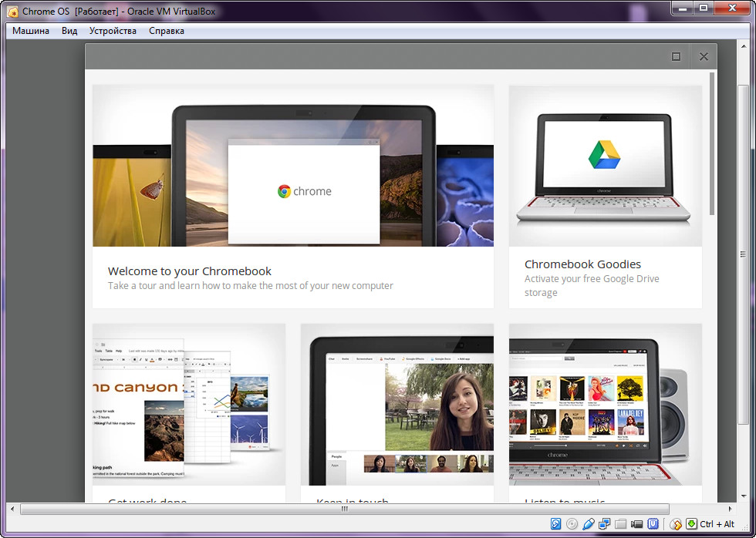The height and width of the screenshot is (538, 756).
Task: Click the USB devices status icon
Action: tap(588, 524)
